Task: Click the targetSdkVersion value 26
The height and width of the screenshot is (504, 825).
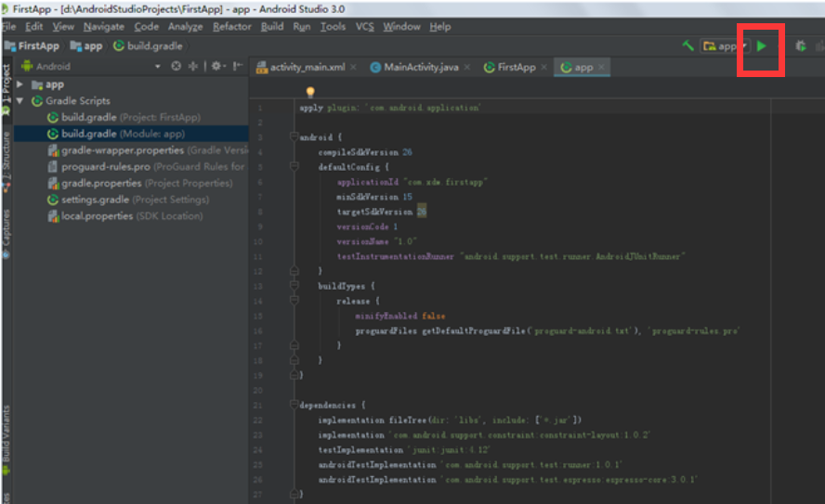Action: pos(422,212)
